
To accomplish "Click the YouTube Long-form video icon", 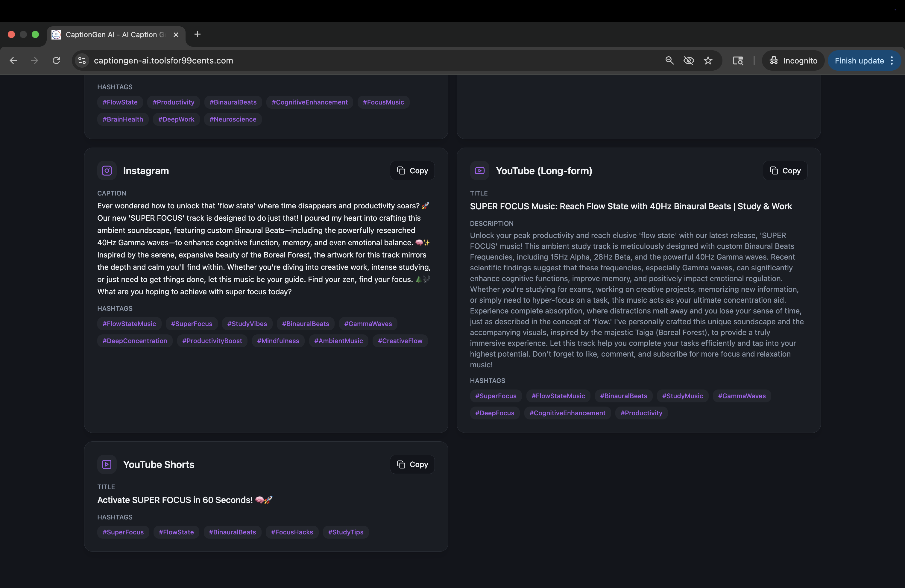I will coord(479,171).
